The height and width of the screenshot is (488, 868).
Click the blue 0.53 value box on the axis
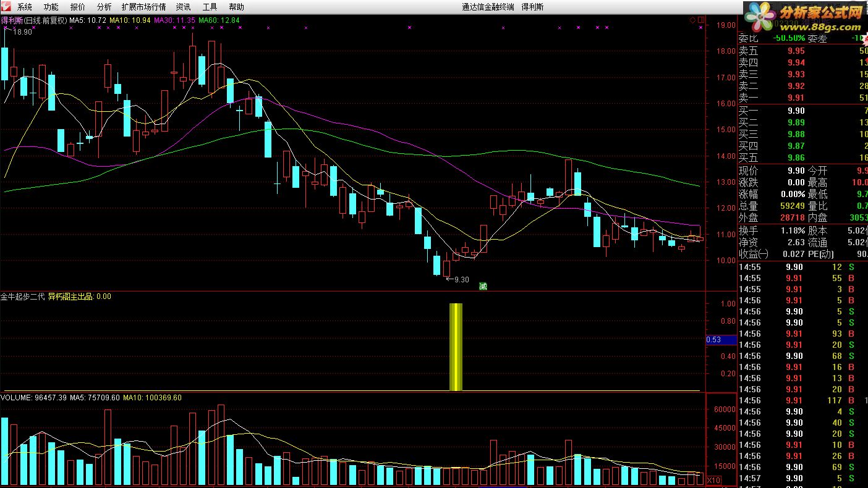coord(721,340)
